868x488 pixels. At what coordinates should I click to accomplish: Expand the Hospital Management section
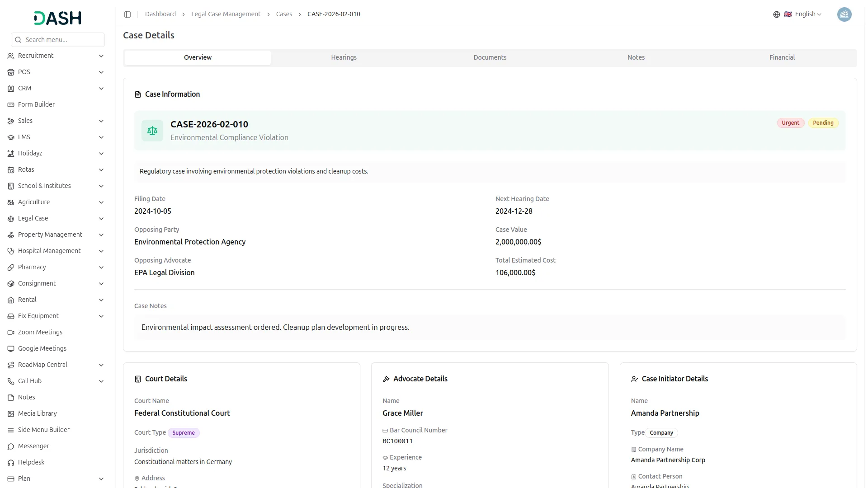click(49, 251)
